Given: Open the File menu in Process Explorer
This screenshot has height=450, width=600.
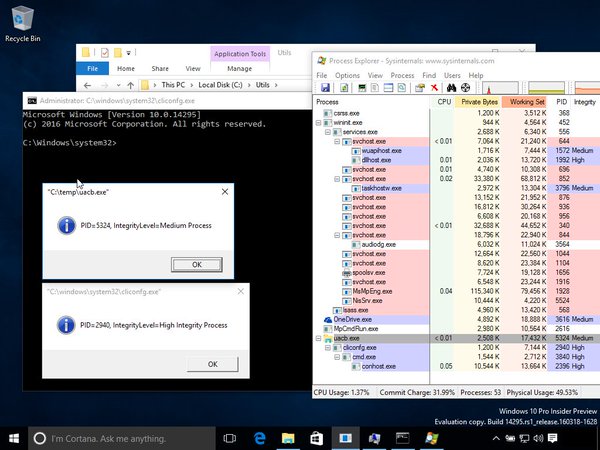Looking at the screenshot, I should click(x=322, y=75).
